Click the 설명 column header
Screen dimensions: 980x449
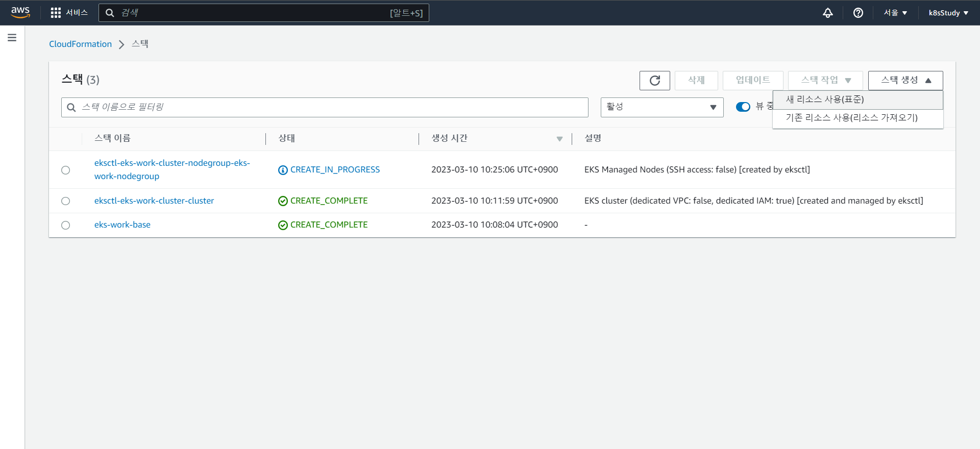593,138
